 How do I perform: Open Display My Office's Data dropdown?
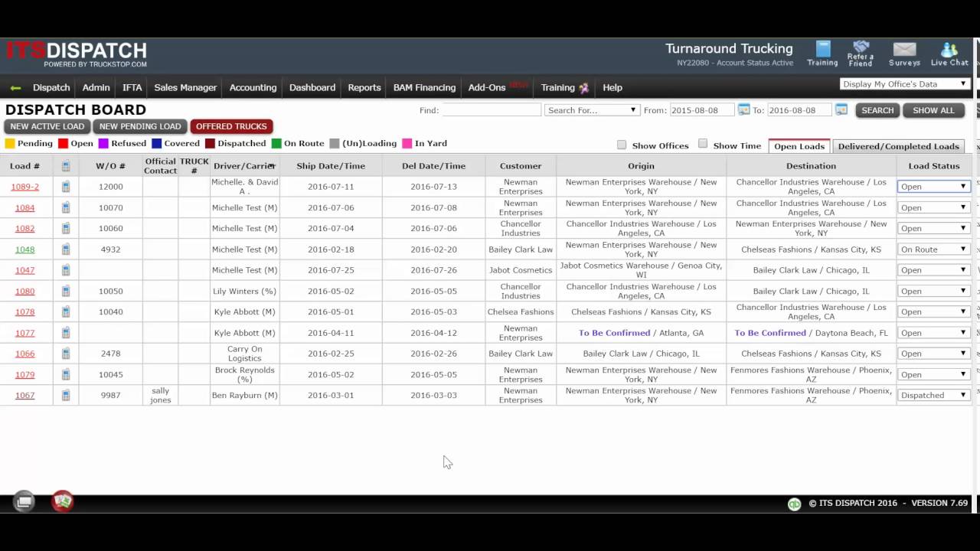coord(905,84)
